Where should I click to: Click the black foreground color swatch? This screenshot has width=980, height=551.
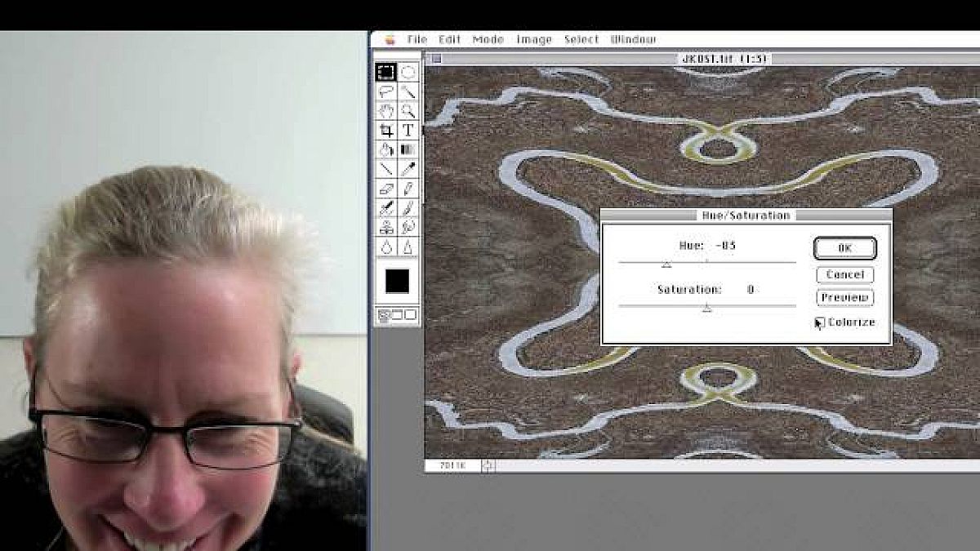pyautogui.click(x=397, y=281)
